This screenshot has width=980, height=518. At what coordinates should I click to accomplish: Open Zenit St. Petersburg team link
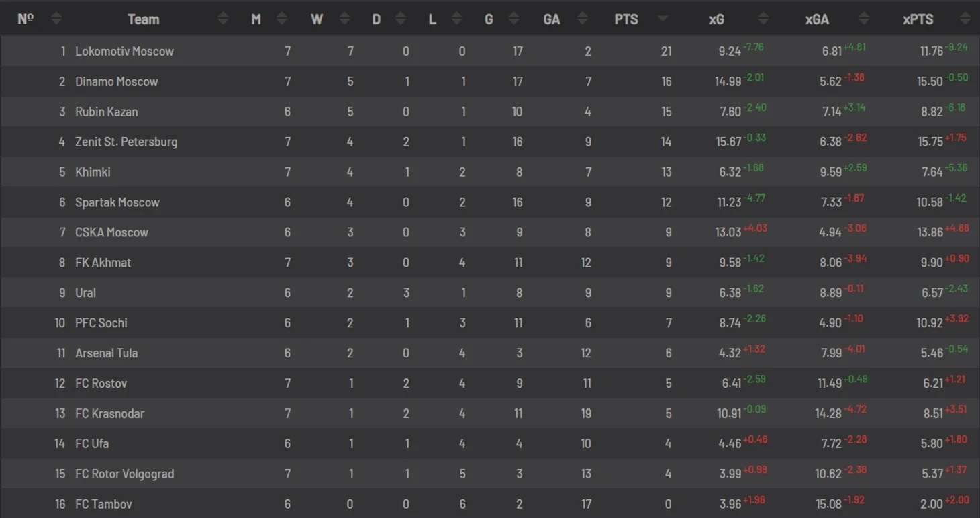[126, 142]
